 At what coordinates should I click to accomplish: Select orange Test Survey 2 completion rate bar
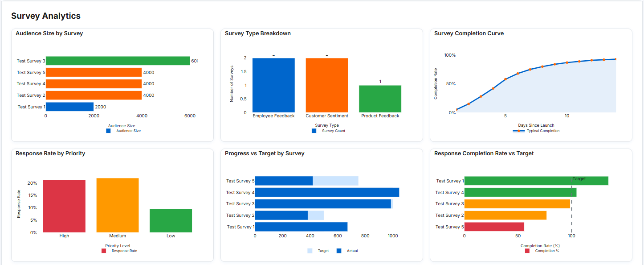pos(505,215)
